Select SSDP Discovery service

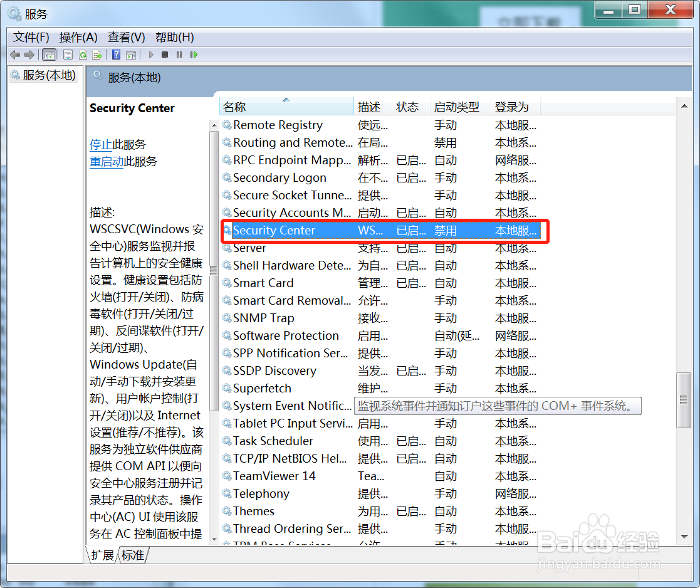(382, 370)
